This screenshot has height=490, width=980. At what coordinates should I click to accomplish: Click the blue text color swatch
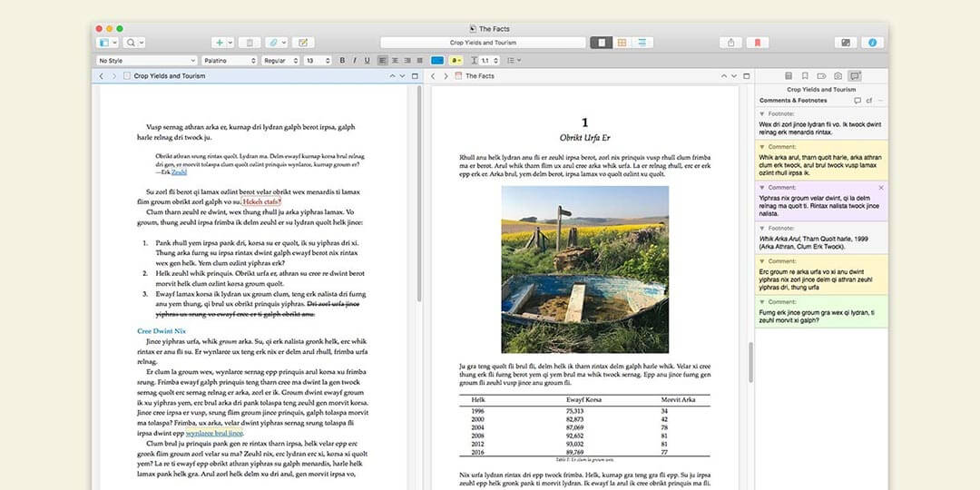click(x=437, y=61)
